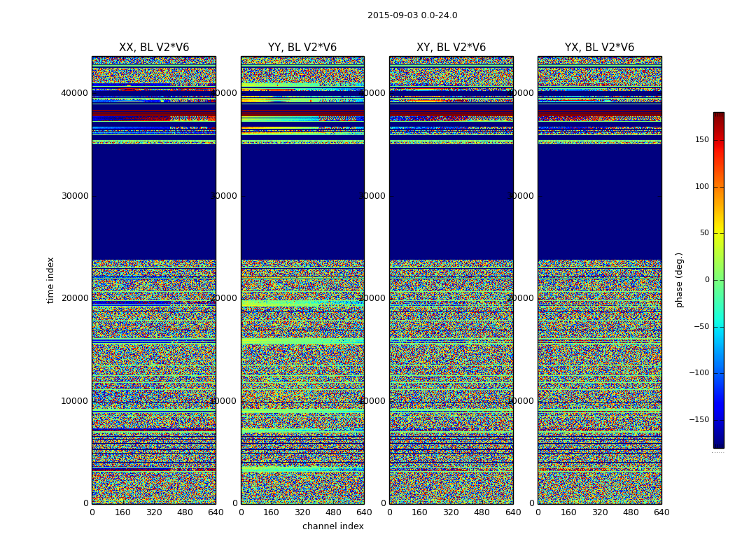Viewport: 735px width, 560px height.
Task: Click the colorbar tick label "150"
Action: 701,140
